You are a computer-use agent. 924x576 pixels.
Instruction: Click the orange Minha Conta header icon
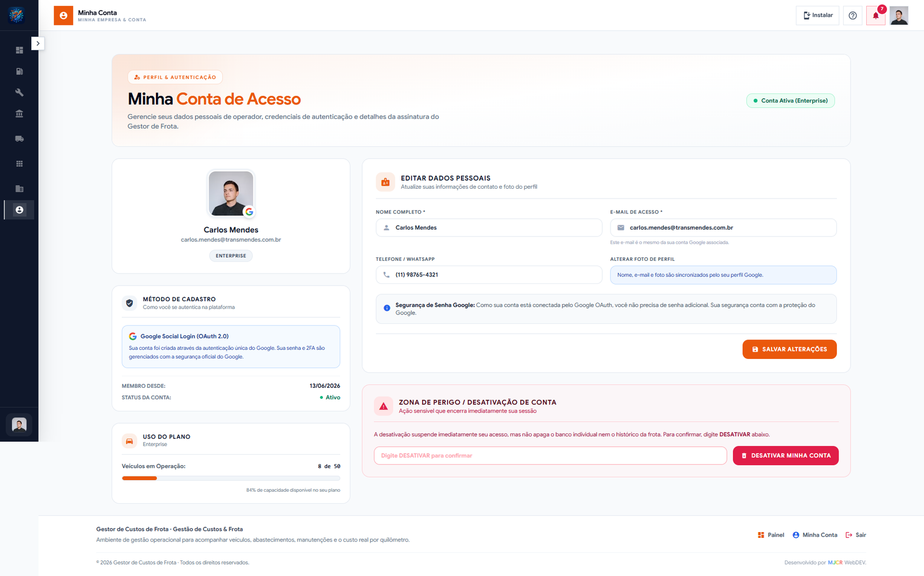[x=64, y=16]
